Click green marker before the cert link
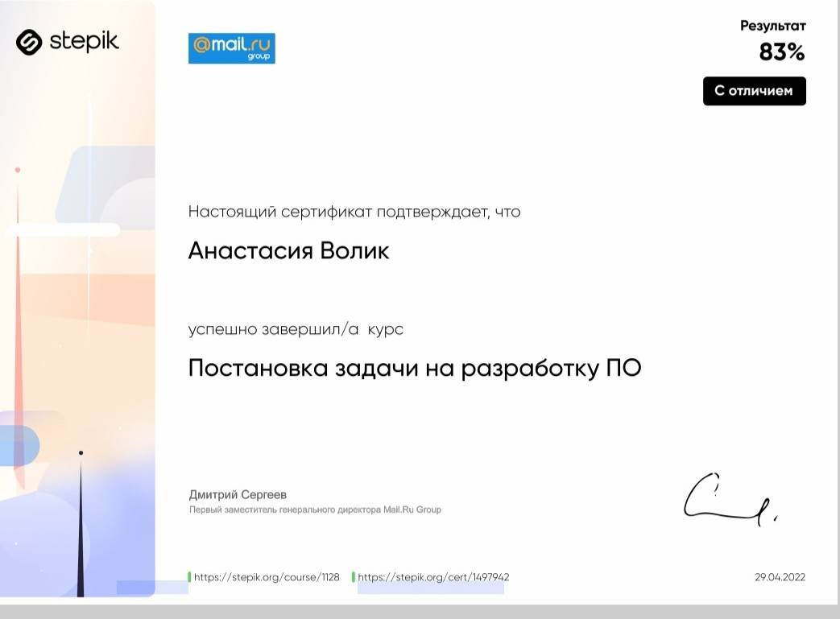Viewport: 840px width, 619px height. point(354,577)
